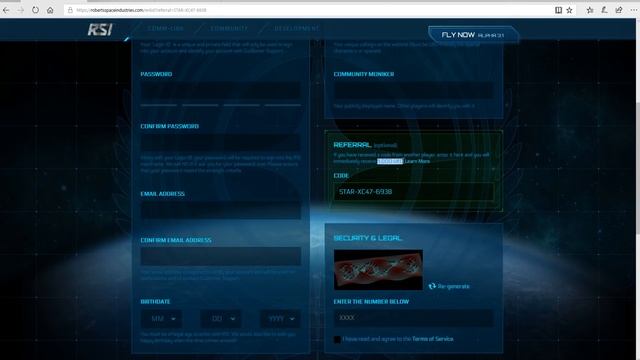Click the captcha re-generate arrows icon
Viewport: 640px width, 360px height.
pos(432,286)
